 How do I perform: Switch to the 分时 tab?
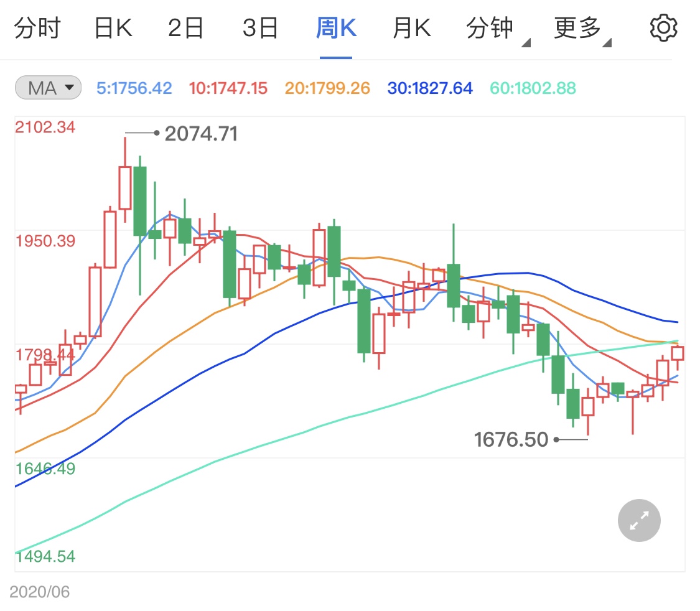(37, 29)
